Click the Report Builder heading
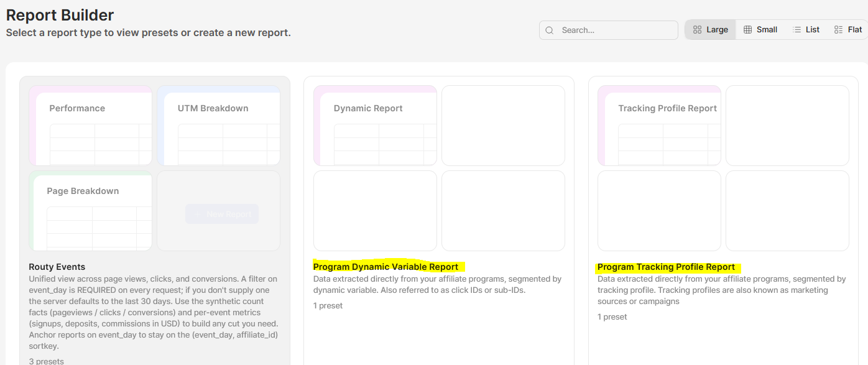This screenshot has height=365, width=868. point(60,15)
